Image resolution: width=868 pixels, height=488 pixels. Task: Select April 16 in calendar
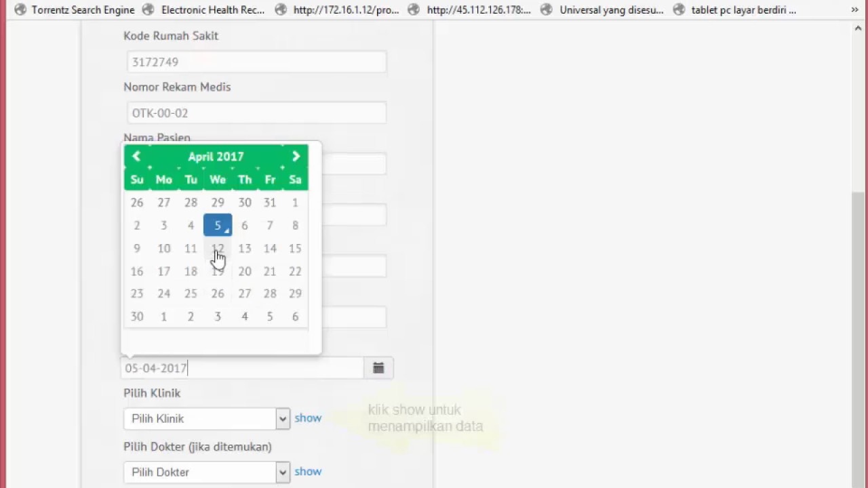[x=137, y=271]
